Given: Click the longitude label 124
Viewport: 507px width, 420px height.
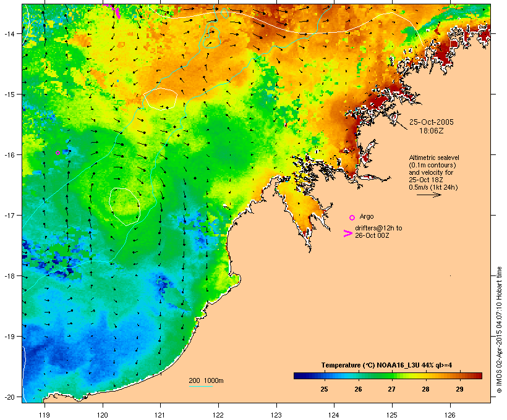Looking at the screenshot, I should (x=334, y=415).
